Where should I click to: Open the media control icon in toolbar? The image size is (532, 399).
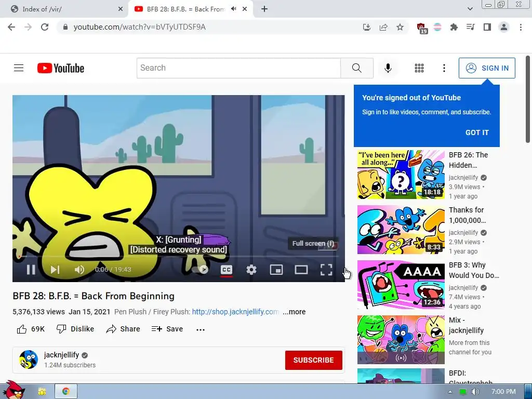tap(470, 27)
